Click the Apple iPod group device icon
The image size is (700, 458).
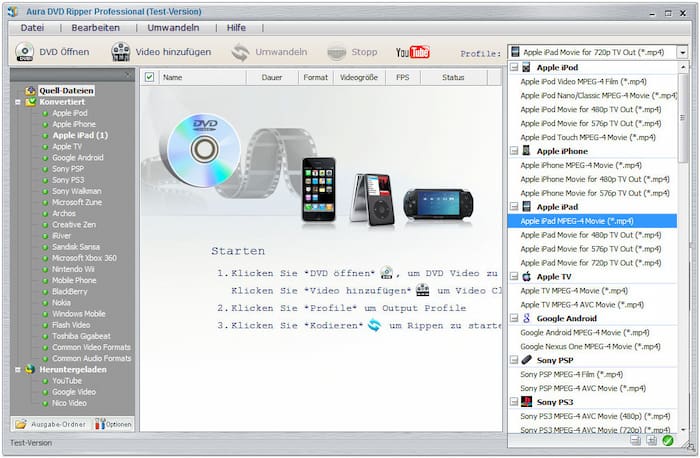[x=527, y=67]
